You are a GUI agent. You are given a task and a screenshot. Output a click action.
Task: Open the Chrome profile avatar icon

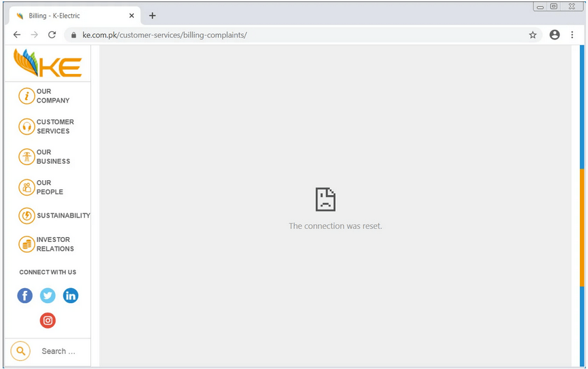tap(555, 35)
